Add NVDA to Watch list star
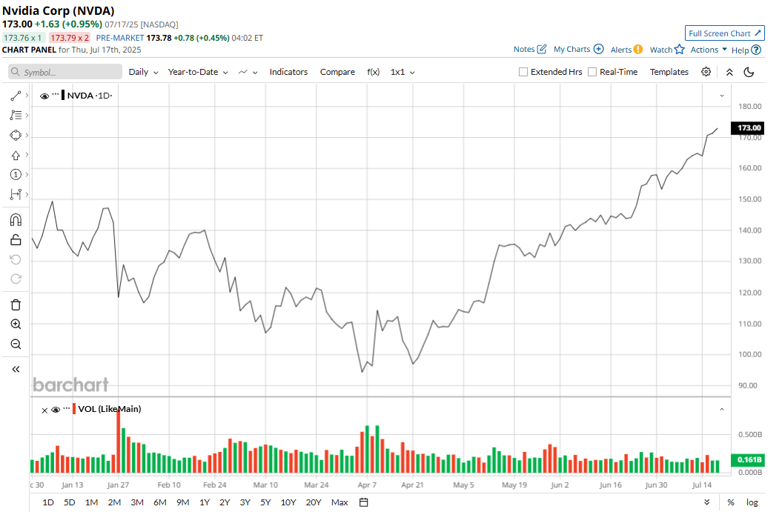782x532 pixels. (679, 50)
